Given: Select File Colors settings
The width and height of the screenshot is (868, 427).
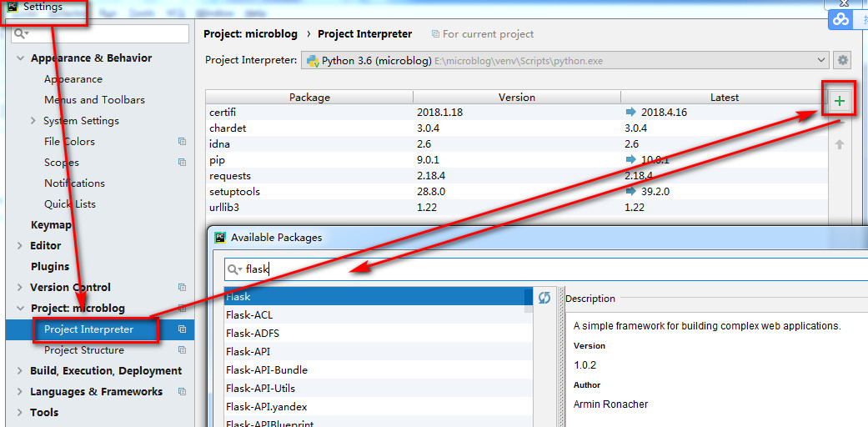Looking at the screenshot, I should [x=69, y=141].
